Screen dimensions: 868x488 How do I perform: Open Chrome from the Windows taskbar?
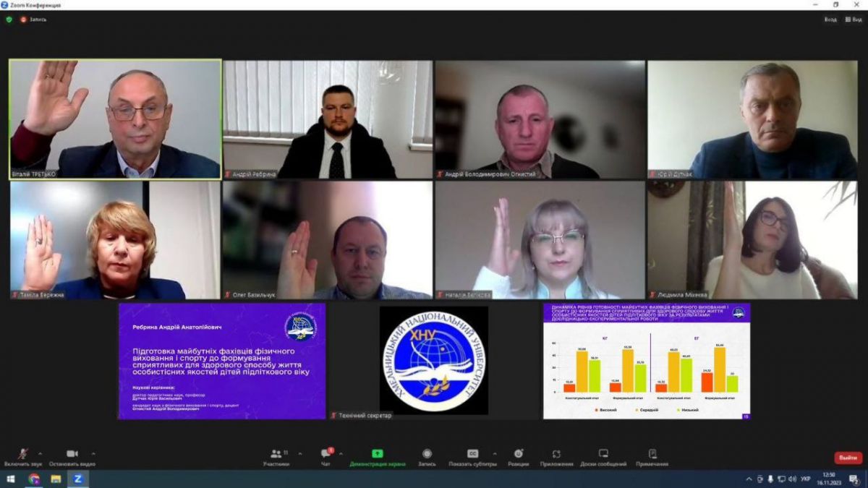pos(34,479)
